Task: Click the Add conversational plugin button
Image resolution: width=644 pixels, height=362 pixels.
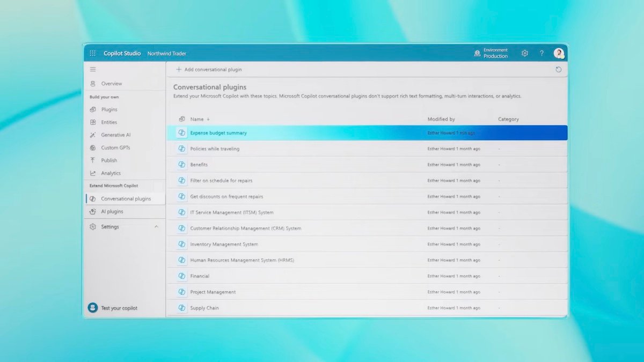Action: click(x=209, y=69)
